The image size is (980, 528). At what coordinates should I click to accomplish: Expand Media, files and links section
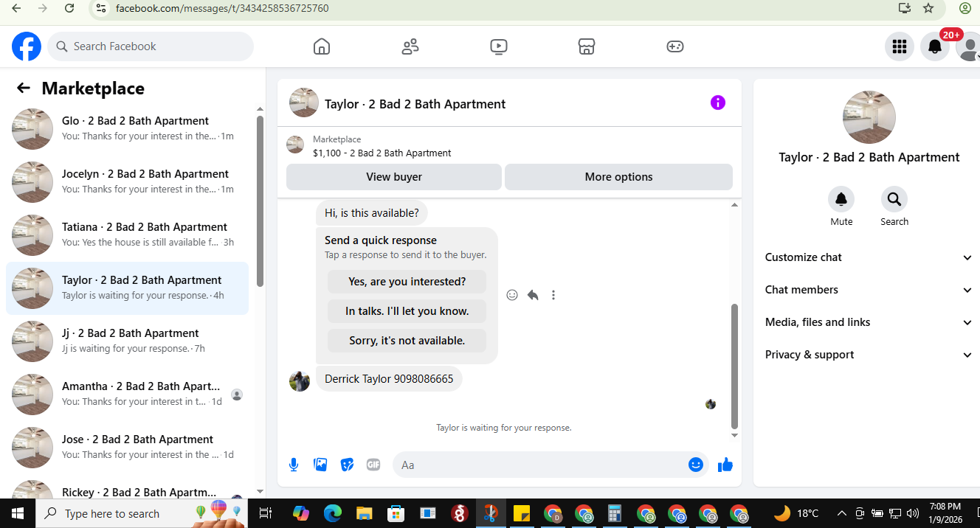869,322
